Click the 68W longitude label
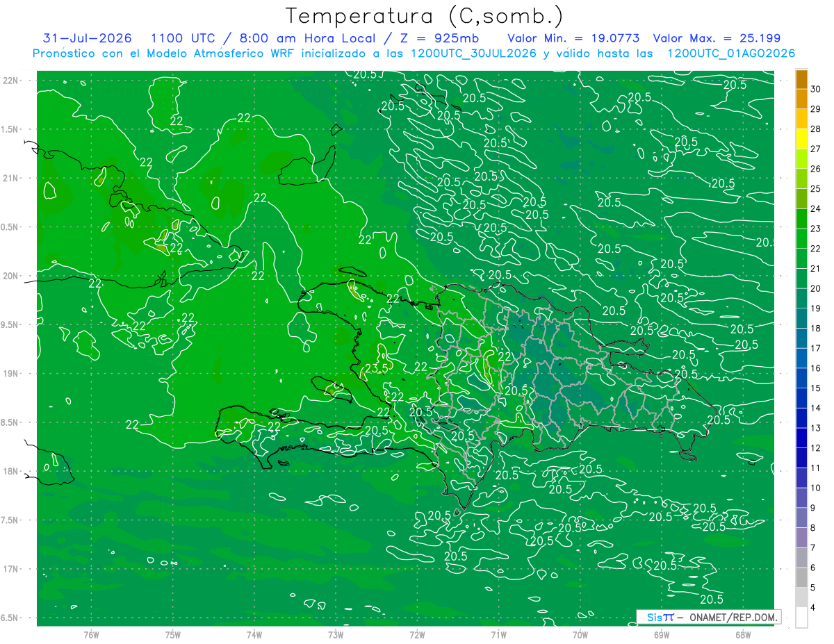 742,635
